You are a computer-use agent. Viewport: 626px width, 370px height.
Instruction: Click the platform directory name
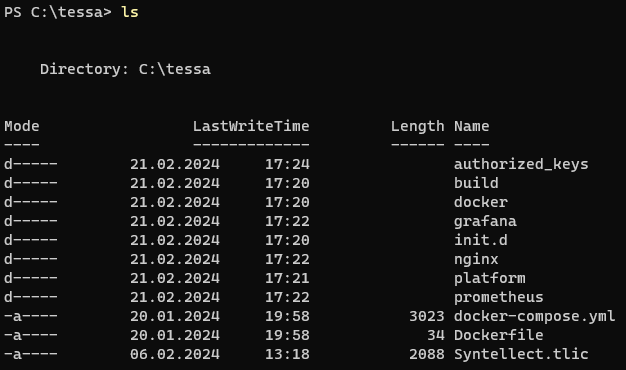[x=489, y=278]
